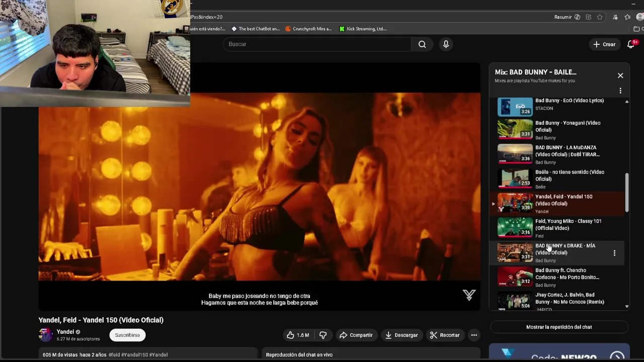The height and width of the screenshot is (362, 644).
Task: Click the STACION channel name under EoO
Action: (544, 109)
